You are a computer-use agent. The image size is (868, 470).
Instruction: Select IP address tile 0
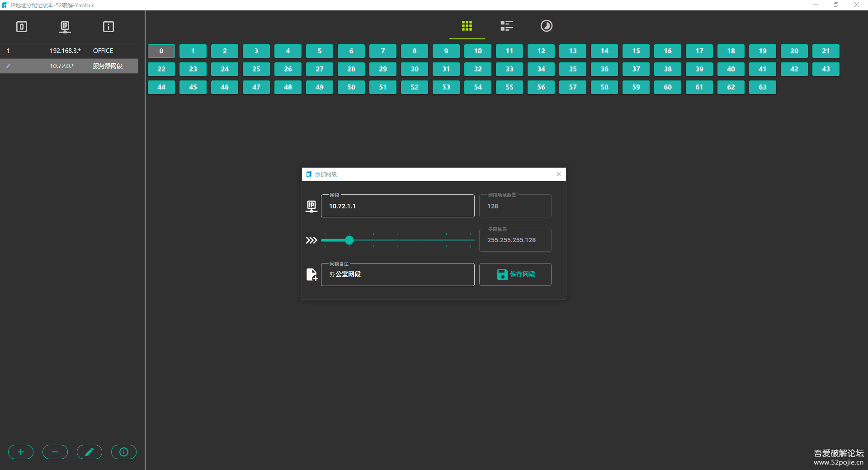click(x=161, y=51)
